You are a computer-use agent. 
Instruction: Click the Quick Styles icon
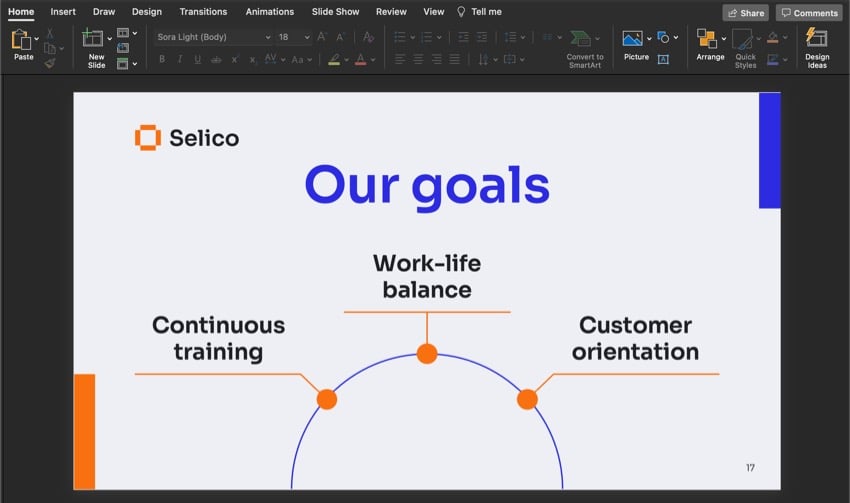(x=743, y=40)
